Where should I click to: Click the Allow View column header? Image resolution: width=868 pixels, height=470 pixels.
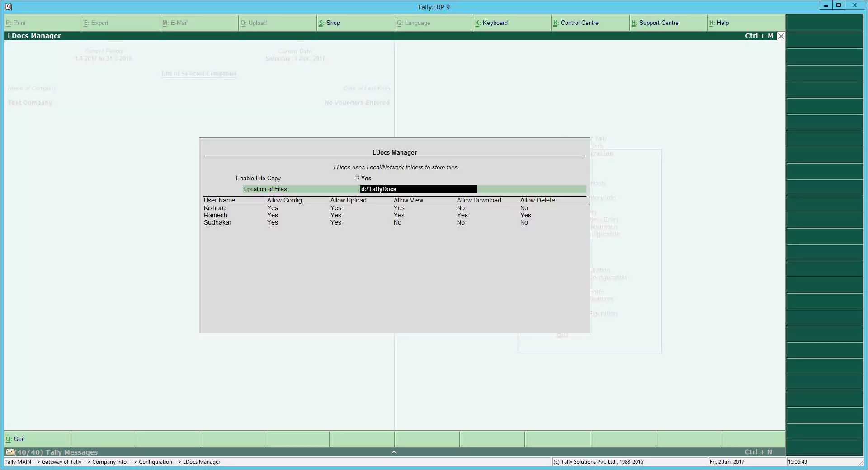[408, 201]
